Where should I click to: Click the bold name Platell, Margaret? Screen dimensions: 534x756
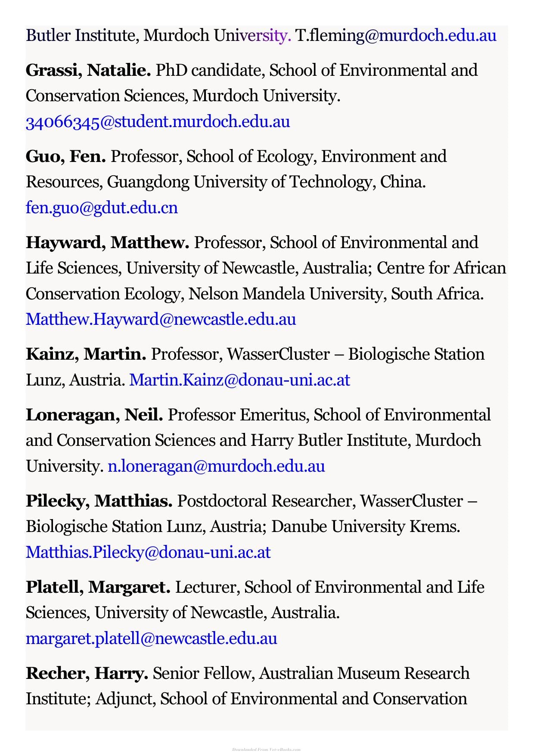[98, 587]
